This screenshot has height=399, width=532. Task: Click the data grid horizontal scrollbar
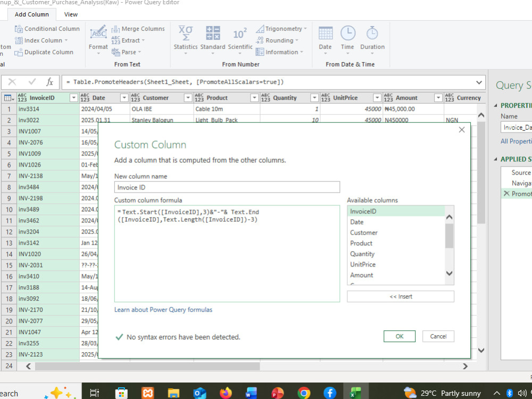pos(147,366)
